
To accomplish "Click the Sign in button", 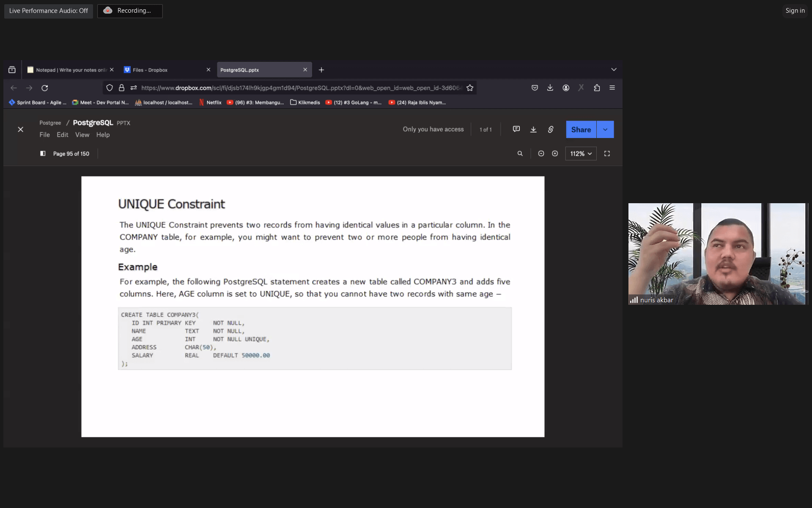I will [795, 11].
